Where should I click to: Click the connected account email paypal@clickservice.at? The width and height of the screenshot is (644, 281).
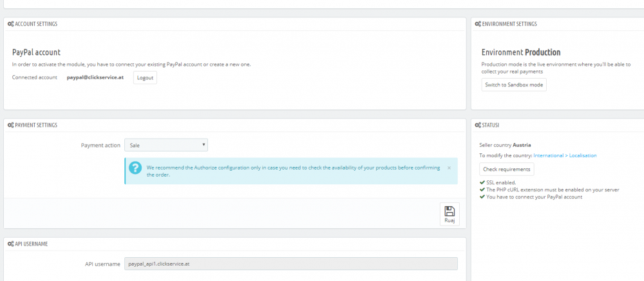pos(95,77)
